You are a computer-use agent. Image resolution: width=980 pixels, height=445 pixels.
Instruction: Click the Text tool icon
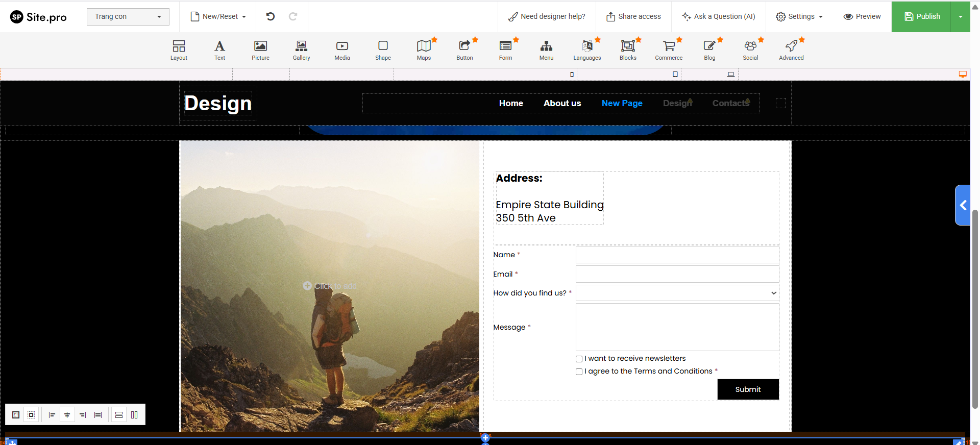tap(219, 46)
